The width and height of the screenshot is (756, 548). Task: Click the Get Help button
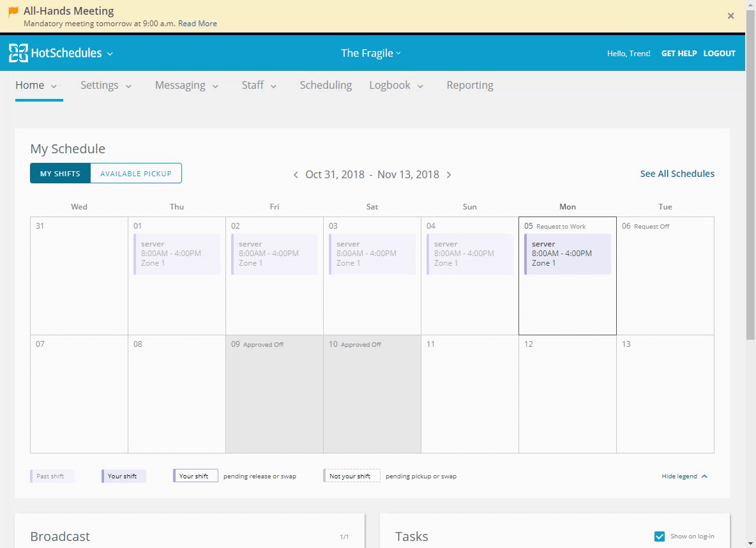679,54
